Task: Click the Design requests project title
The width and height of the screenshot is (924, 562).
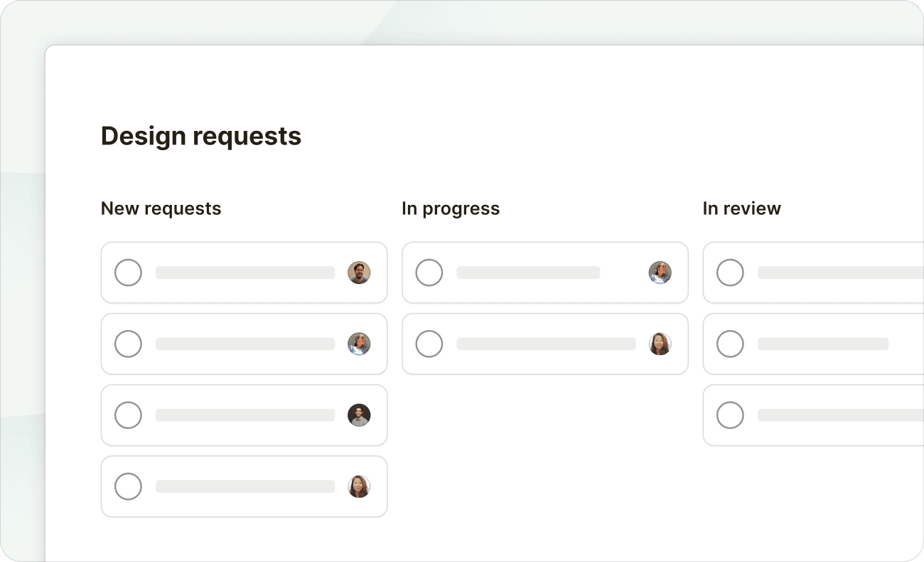Action: (201, 136)
